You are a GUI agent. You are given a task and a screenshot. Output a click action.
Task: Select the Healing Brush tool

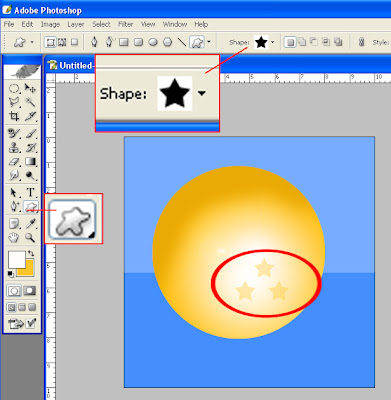14,134
